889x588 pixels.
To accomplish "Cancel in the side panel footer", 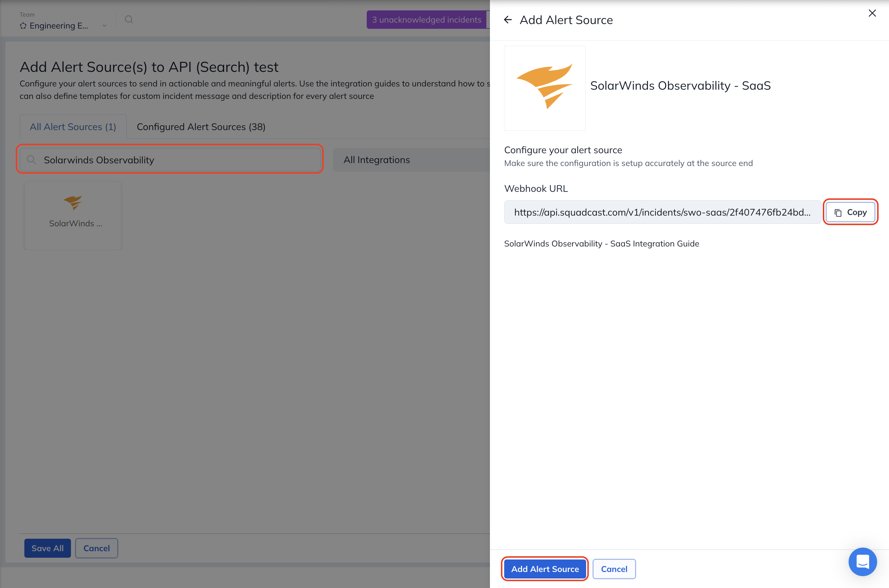I will 614,569.
